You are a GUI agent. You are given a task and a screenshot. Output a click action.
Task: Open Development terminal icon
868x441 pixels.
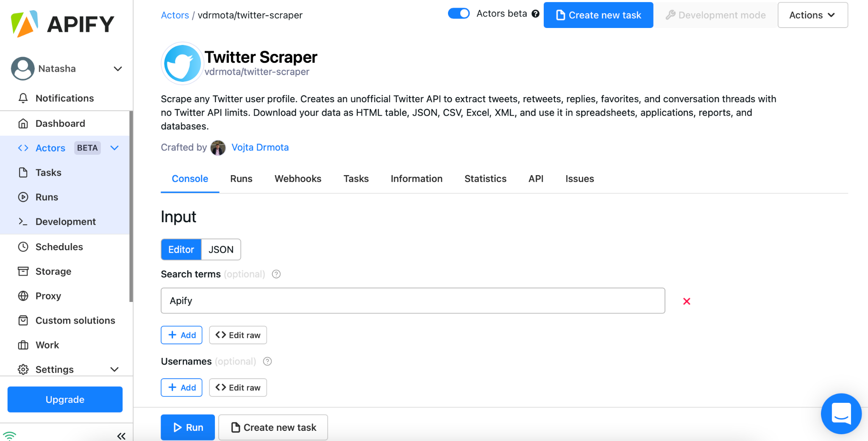(x=23, y=222)
